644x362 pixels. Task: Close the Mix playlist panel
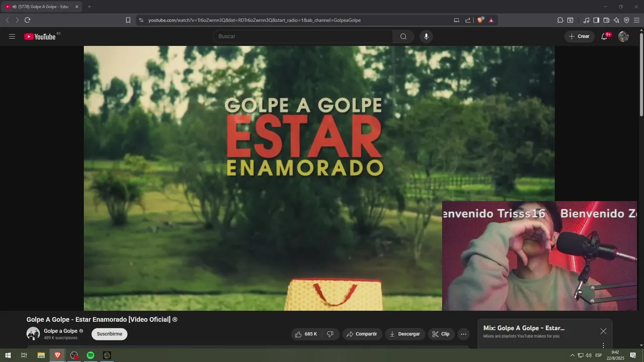[603, 331]
